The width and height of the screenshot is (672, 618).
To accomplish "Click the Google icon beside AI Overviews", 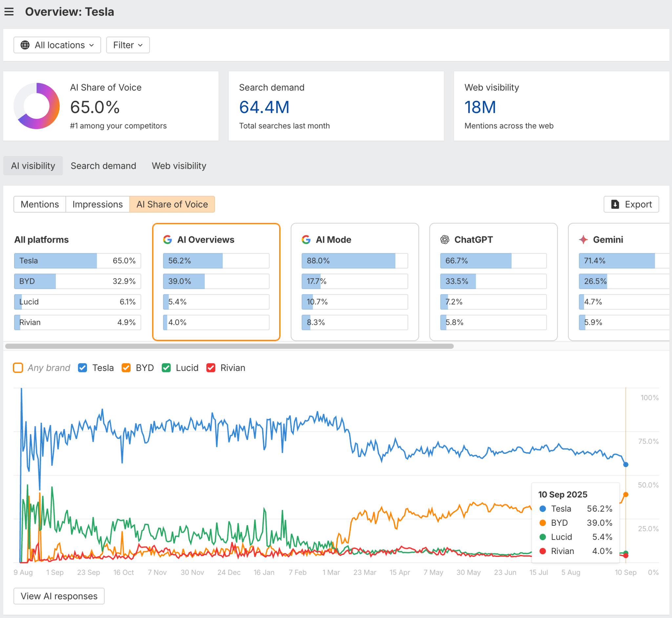I will click(167, 239).
